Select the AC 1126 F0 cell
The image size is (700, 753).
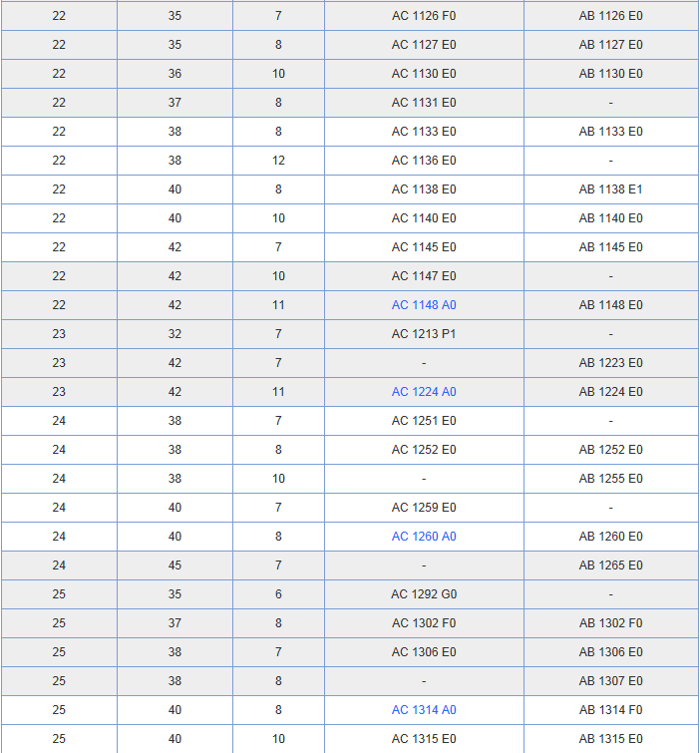(x=424, y=16)
